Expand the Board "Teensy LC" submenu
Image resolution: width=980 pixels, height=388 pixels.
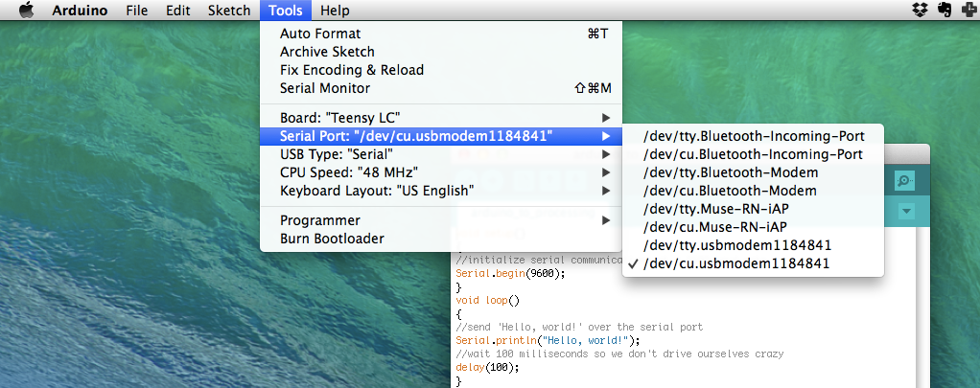click(441, 118)
